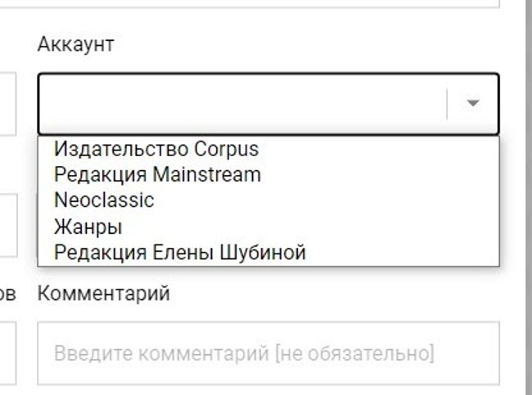Click the Аккаунт field label
This screenshot has height=395, width=532.
75,44
